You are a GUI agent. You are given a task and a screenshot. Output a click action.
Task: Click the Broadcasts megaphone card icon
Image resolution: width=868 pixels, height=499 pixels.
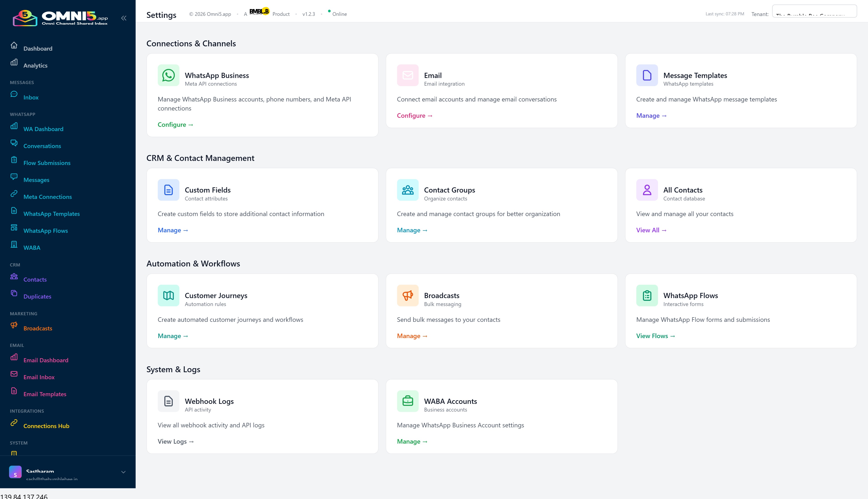coord(408,295)
